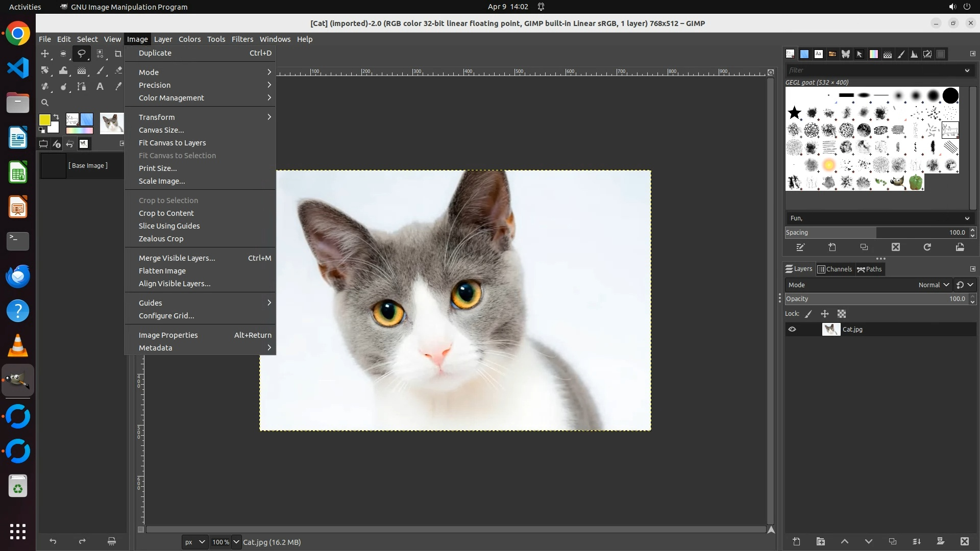This screenshot has height=551, width=980.
Task: Open the brush tag 'Fun,' dropdown
Action: click(x=879, y=218)
